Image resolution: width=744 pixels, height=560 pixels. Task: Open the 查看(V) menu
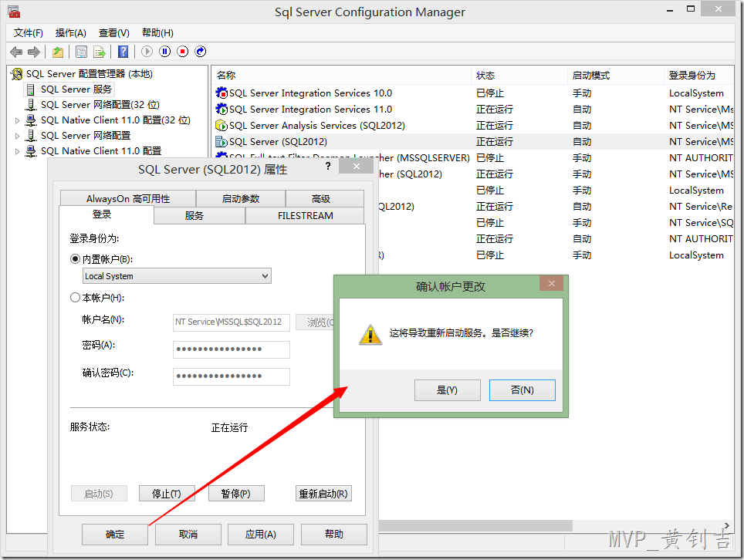pos(114,32)
